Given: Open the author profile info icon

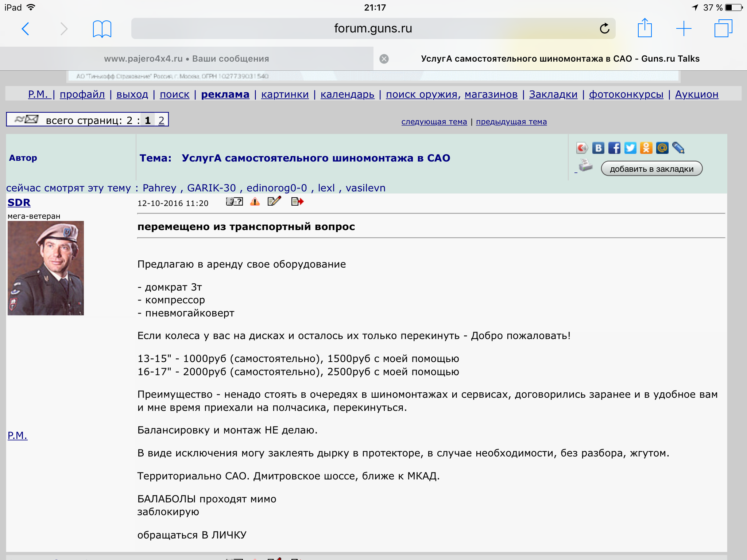Looking at the screenshot, I should 234,202.
